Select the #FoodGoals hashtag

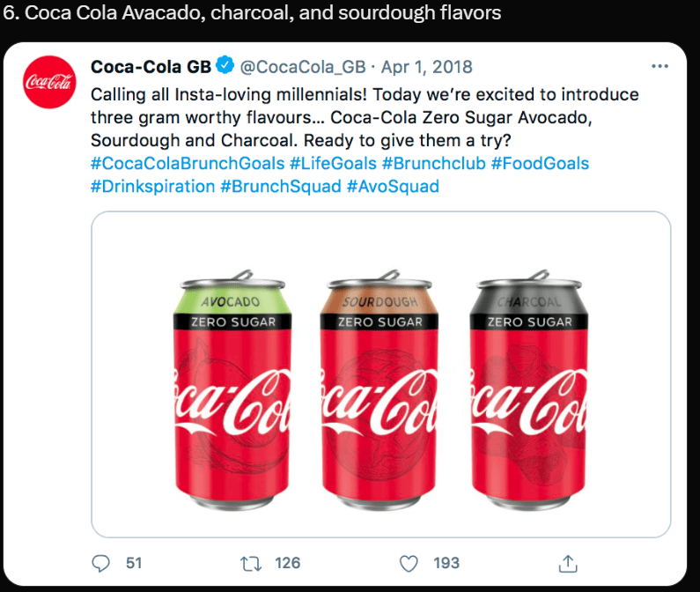pos(540,163)
